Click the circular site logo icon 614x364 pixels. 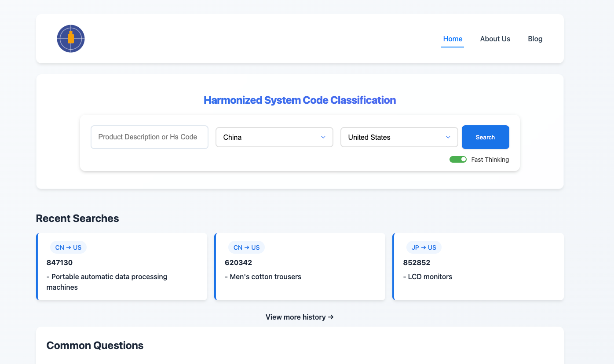70,39
